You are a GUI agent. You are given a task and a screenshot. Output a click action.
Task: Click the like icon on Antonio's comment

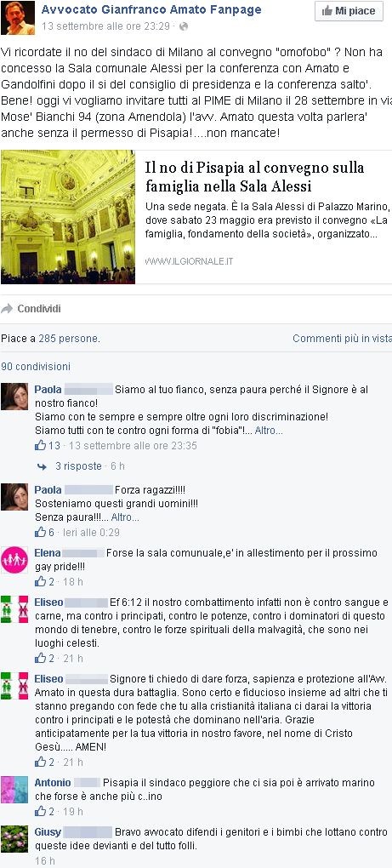click(40, 812)
